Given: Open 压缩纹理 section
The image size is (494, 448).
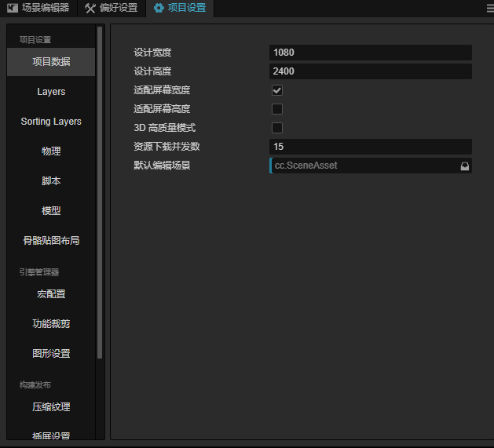Looking at the screenshot, I should coord(51,407).
